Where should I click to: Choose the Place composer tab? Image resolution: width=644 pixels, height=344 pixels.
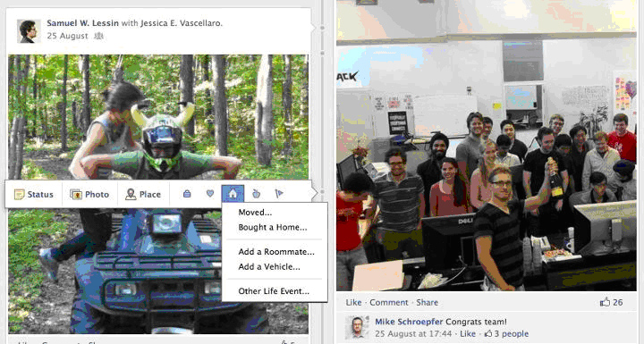click(143, 194)
